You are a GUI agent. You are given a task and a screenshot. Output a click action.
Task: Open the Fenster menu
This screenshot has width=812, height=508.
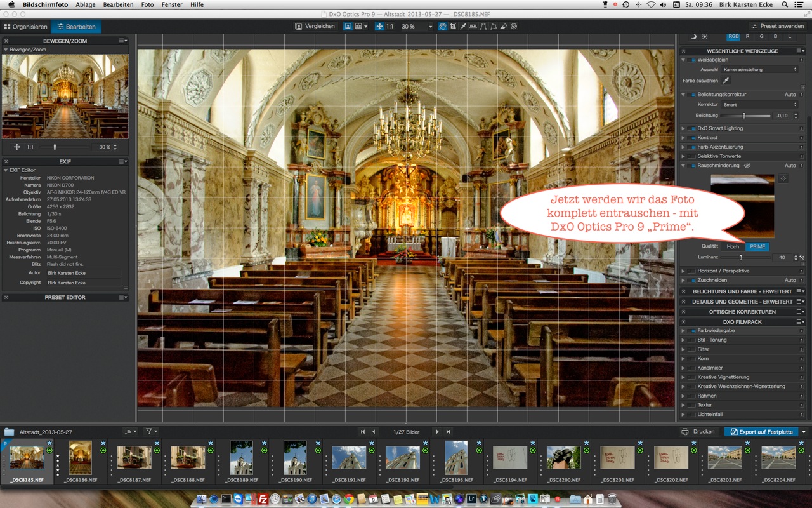[x=172, y=4]
